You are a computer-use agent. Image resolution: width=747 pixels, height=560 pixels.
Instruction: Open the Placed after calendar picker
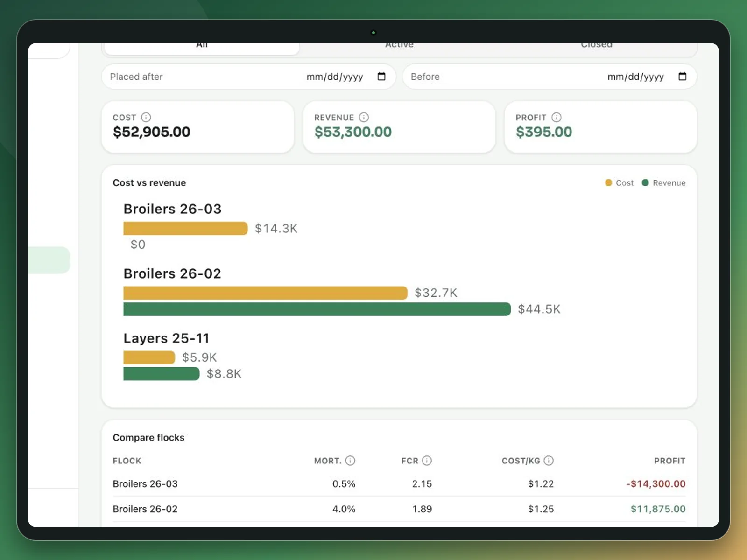(x=381, y=77)
